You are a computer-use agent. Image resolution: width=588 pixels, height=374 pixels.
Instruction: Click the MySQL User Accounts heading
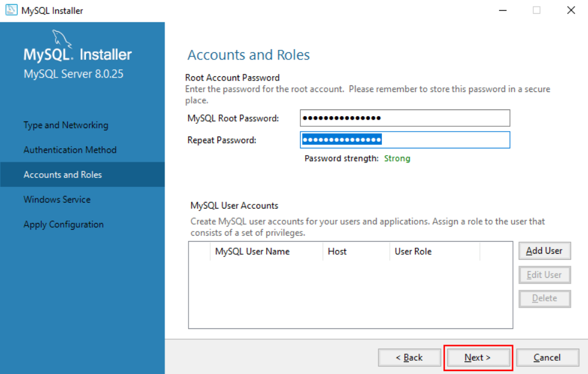pos(234,206)
